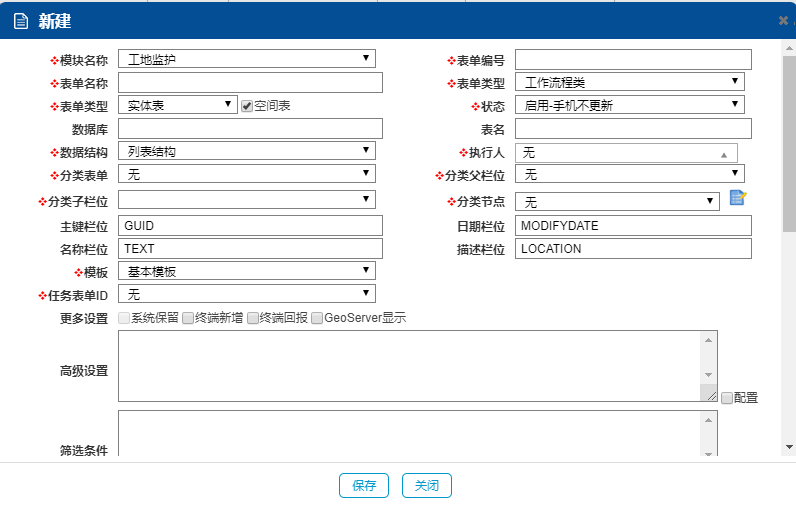The image size is (796, 505).
Task: Tick the GeoServer显示 checkbox
Action: click(x=317, y=319)
